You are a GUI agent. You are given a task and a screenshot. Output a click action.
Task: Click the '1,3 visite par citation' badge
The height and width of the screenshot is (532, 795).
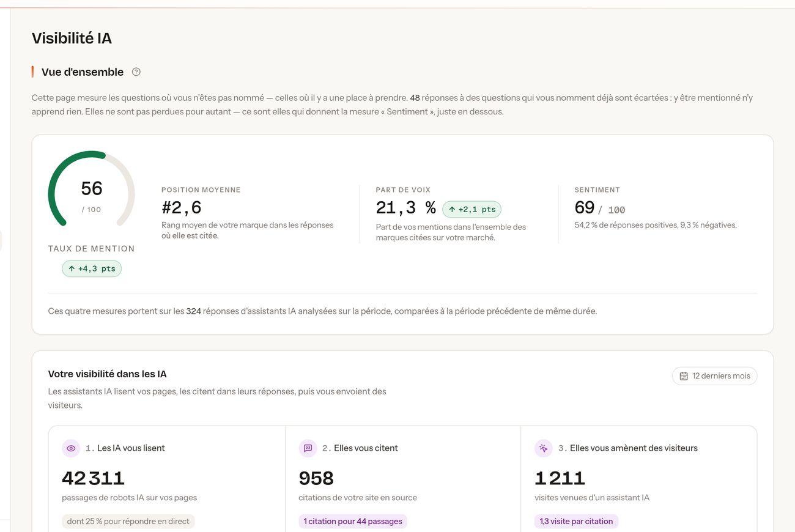pyautogui.click(x=576, y=522)
